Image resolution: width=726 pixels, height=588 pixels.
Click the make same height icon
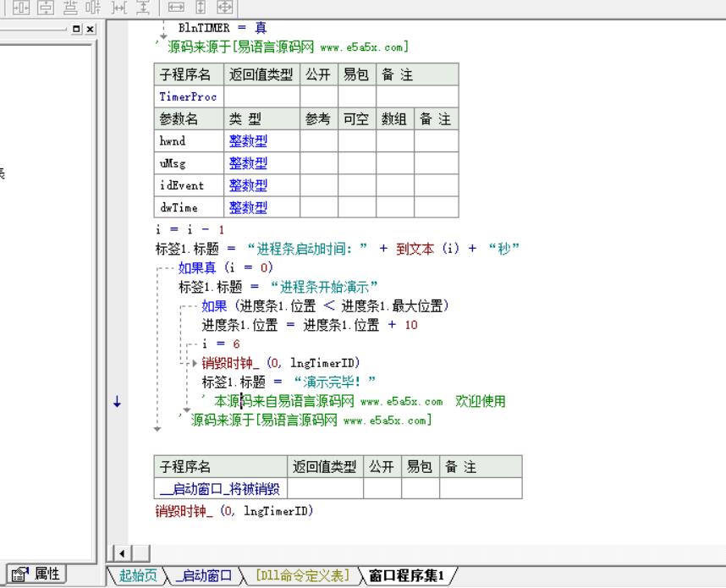tap(201, 8)
